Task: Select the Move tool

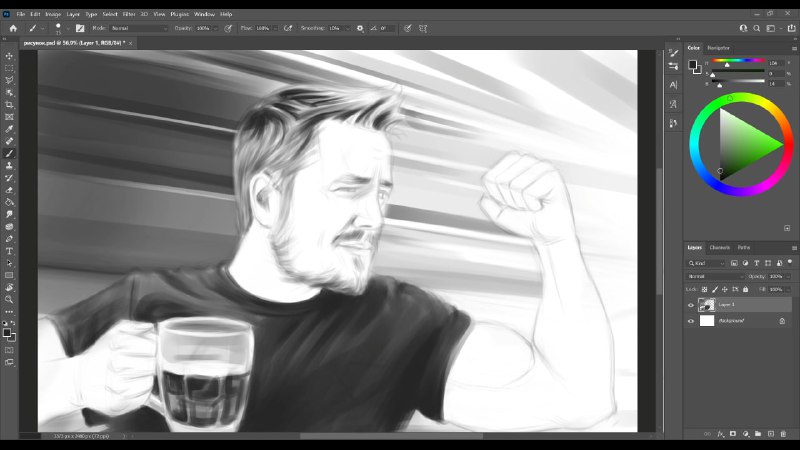Action: 10,56
